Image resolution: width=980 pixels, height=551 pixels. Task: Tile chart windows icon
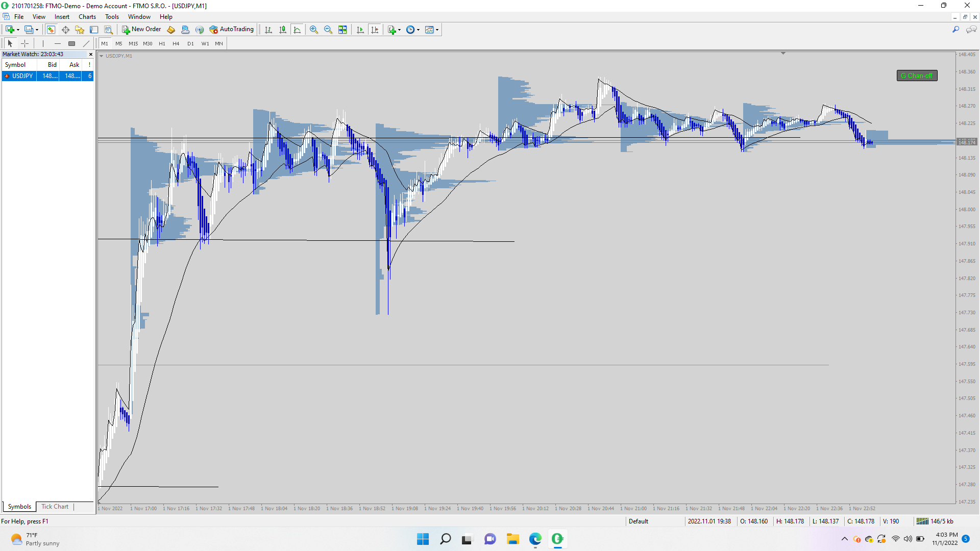coord(342,30)
